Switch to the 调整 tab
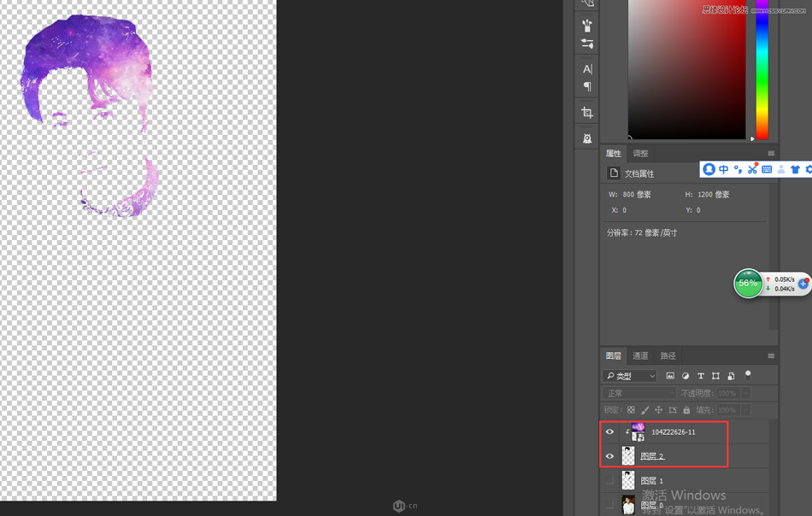 tap(640, 153)
